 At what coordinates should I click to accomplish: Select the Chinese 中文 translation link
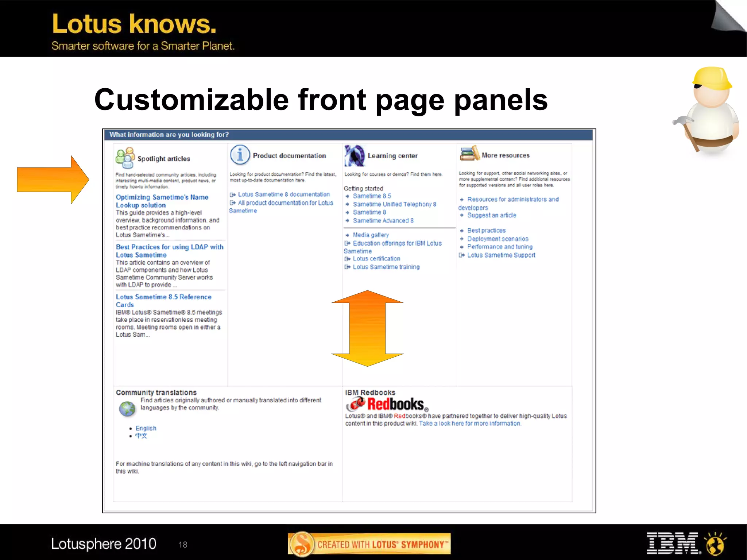[x=141, y=436]
